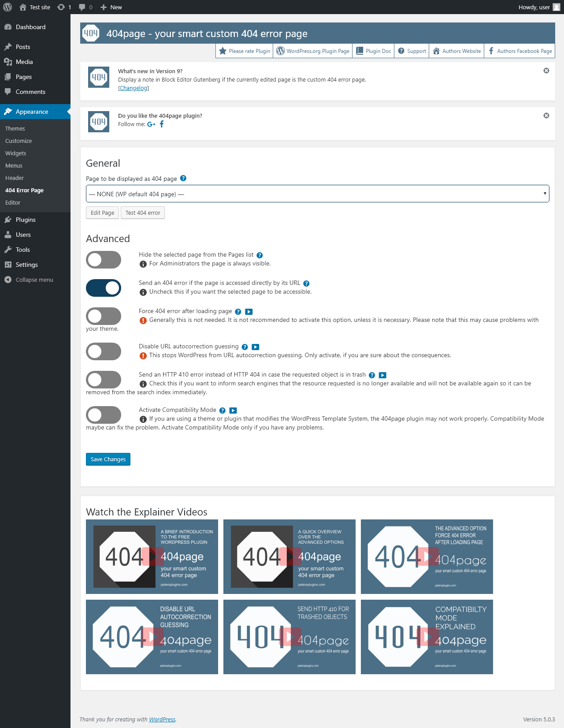Play video for Activate Compatibility Mode
This screenshot has height=728, width=564.
[x=233, y=410]
